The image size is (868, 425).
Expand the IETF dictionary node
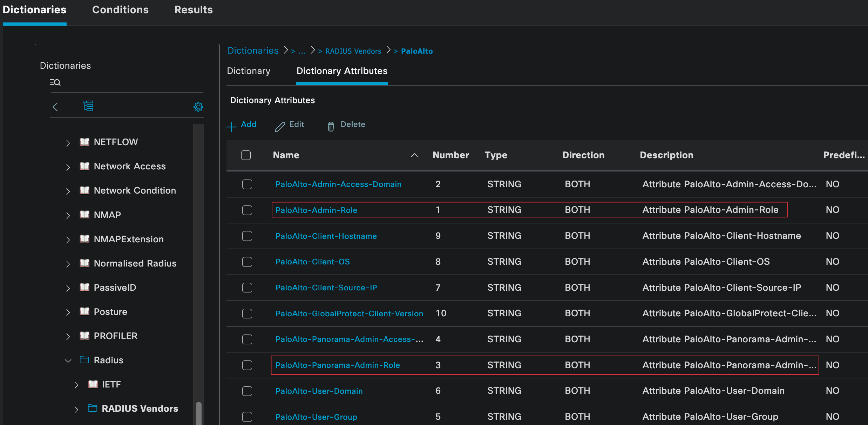[x=76, y=385]
